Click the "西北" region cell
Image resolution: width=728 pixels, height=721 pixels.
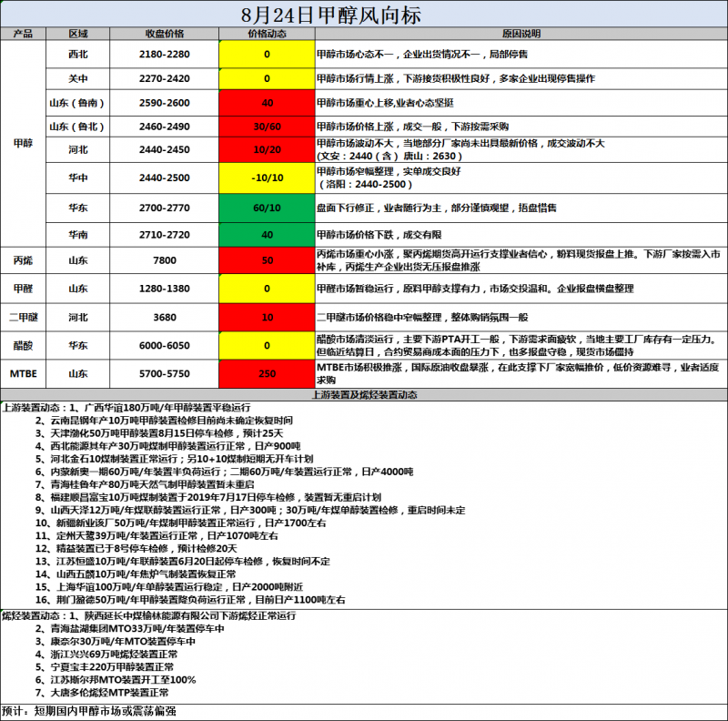pos(78,55)
